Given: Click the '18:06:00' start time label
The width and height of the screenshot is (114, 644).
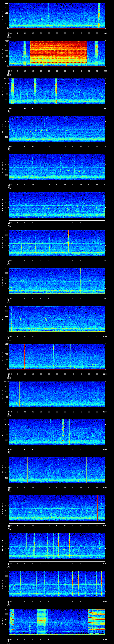Looking at the screenshot, I should tap(9, 223).
